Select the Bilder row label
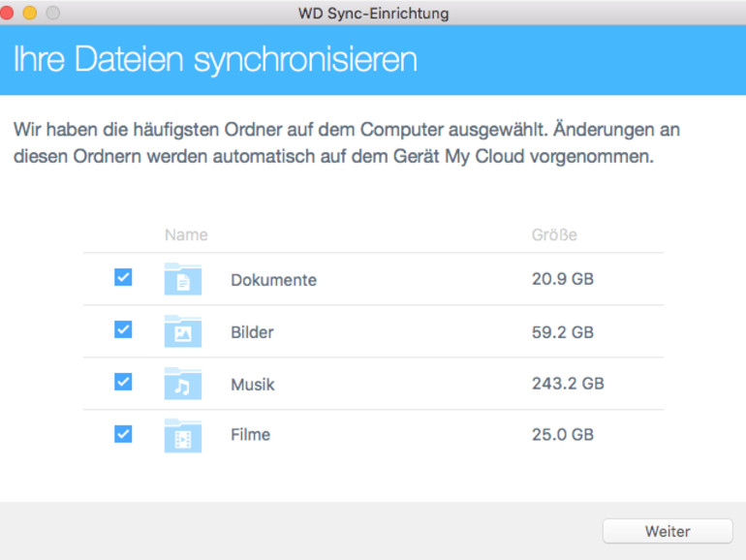The height and width of the screenshot is (560, 746). point(252,332)
